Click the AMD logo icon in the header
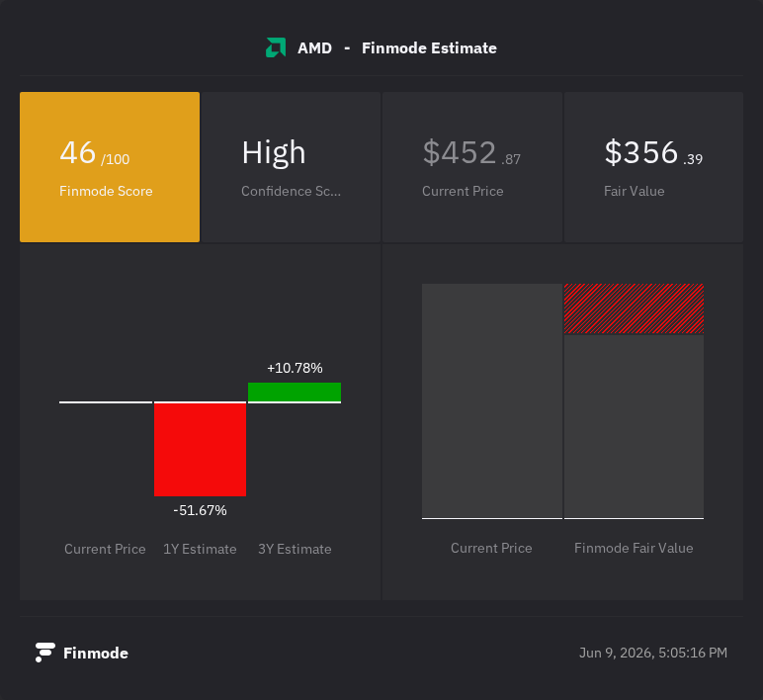763x700 pixels. [x=276, y=47]
